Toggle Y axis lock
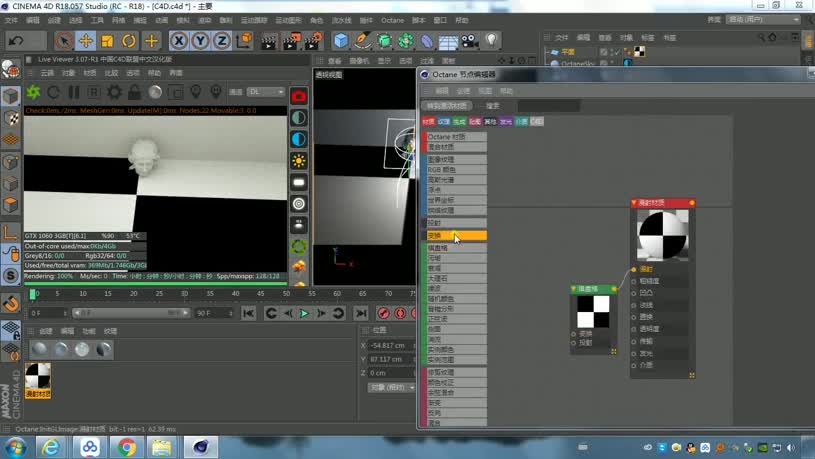 click(200, 41)
